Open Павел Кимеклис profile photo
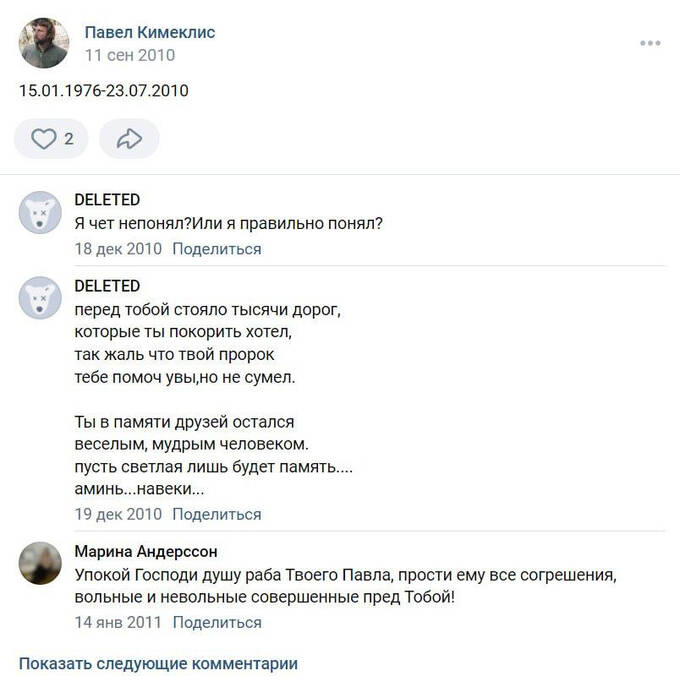Screen dimensions: 680x698 click(x=44, y=43)
